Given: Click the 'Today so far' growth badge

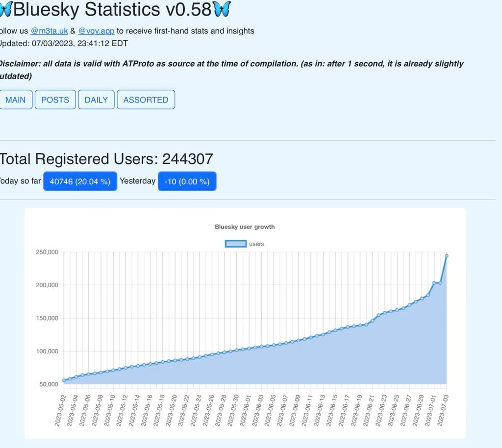Looking at the screenshot, I should [x=80, y=181].
